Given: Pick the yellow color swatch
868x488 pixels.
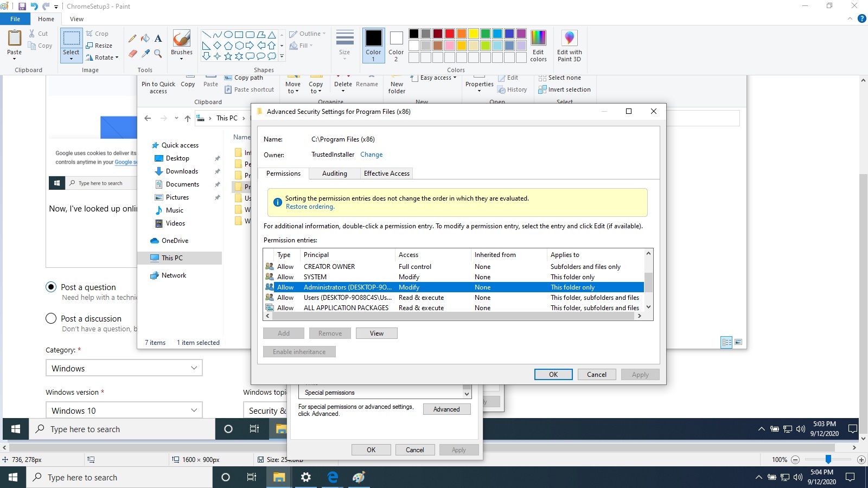Looking at the screenshot, I should (x=474, y=34).
